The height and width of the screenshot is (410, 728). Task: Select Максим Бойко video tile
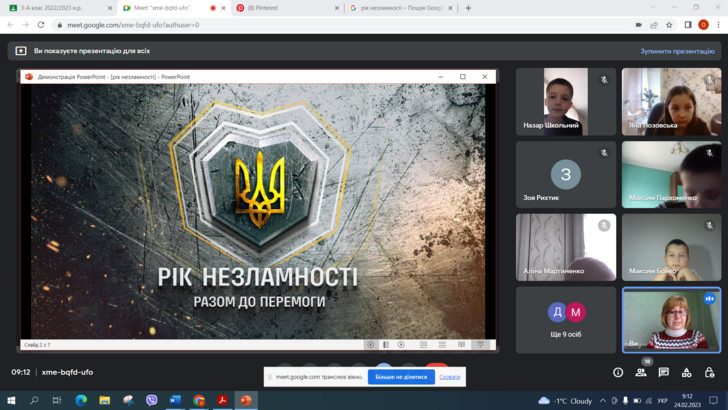(x=671, y=247)
